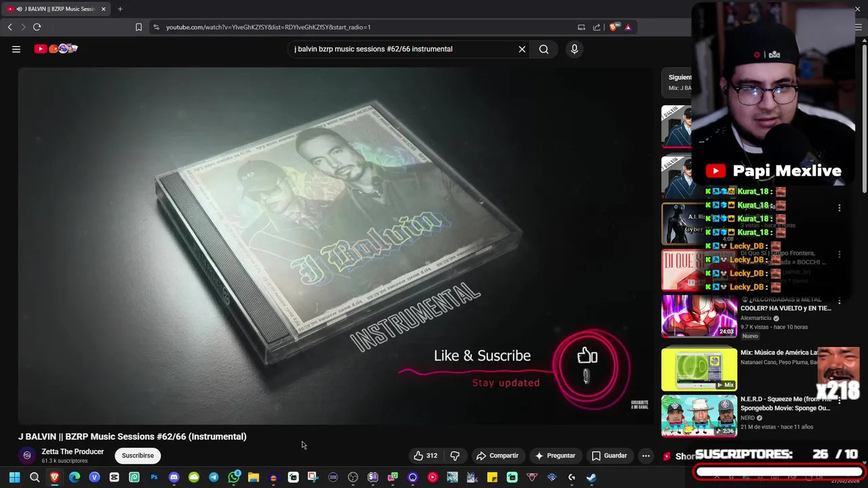Share the page via address bar share icon
This screenshot has width=868, height=488.
coord(597,27)
